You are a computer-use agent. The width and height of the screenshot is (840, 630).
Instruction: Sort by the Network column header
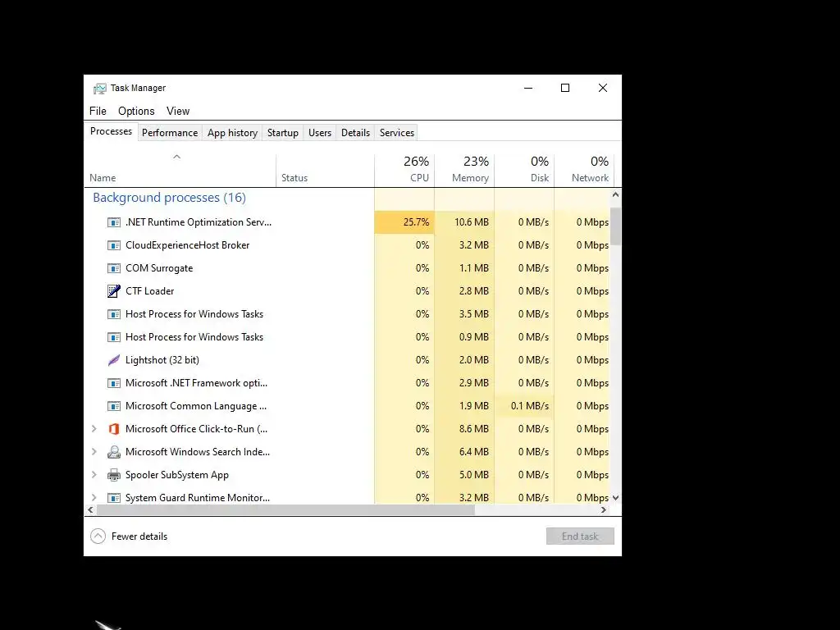point(584,171)
